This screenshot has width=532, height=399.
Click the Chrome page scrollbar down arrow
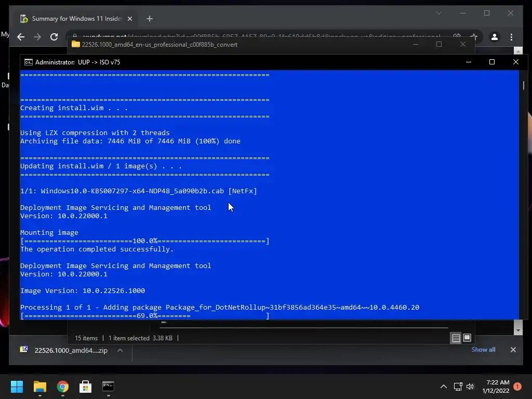coord(518,330)
